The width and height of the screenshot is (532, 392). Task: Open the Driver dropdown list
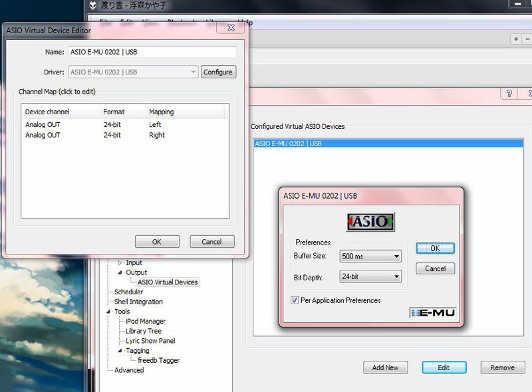pyautogui.click(x=134, y=72)
